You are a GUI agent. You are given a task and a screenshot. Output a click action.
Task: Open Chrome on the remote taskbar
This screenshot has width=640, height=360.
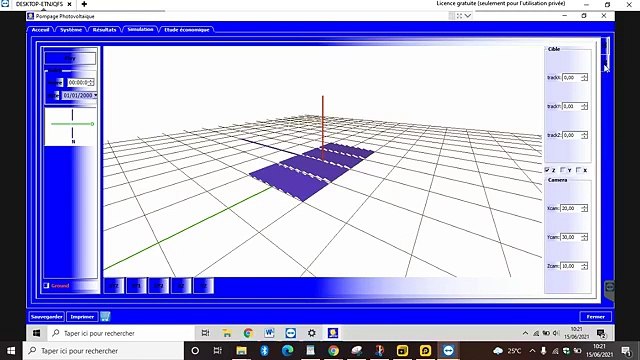[248, 333]
